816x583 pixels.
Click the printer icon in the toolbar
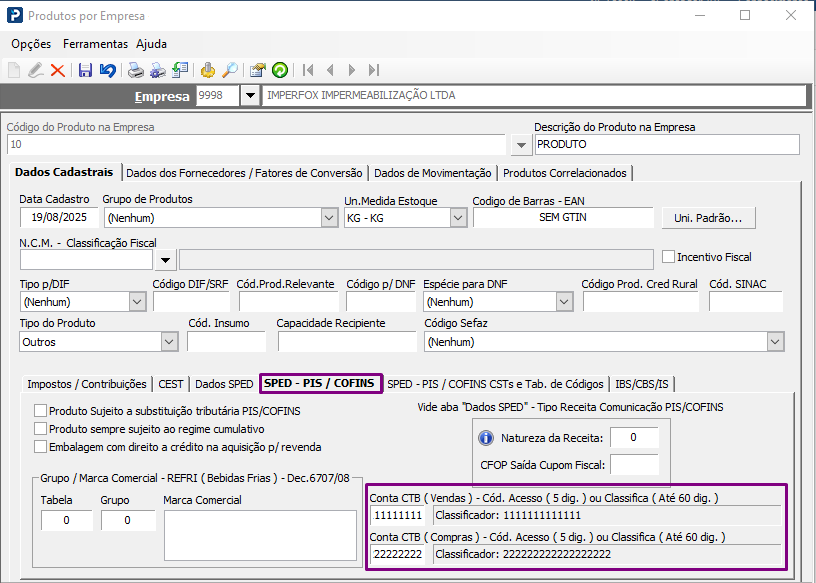(x=135, y=70)
